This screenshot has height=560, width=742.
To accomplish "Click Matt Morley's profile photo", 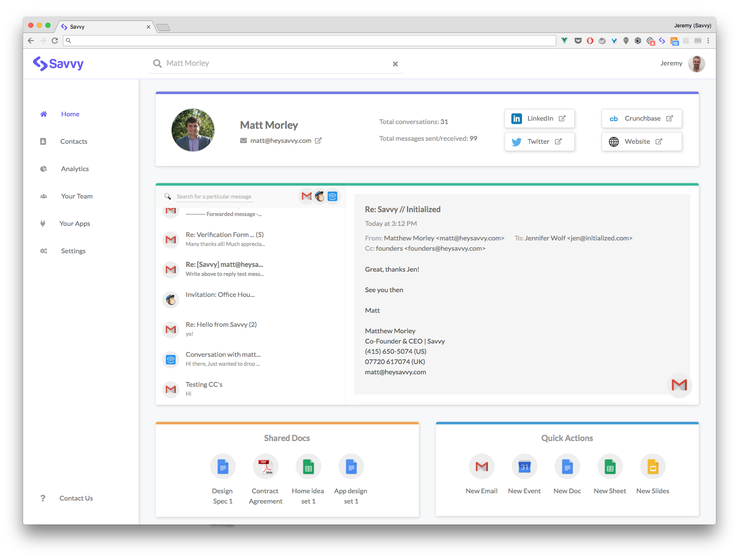I will click(x=193, y=130).
